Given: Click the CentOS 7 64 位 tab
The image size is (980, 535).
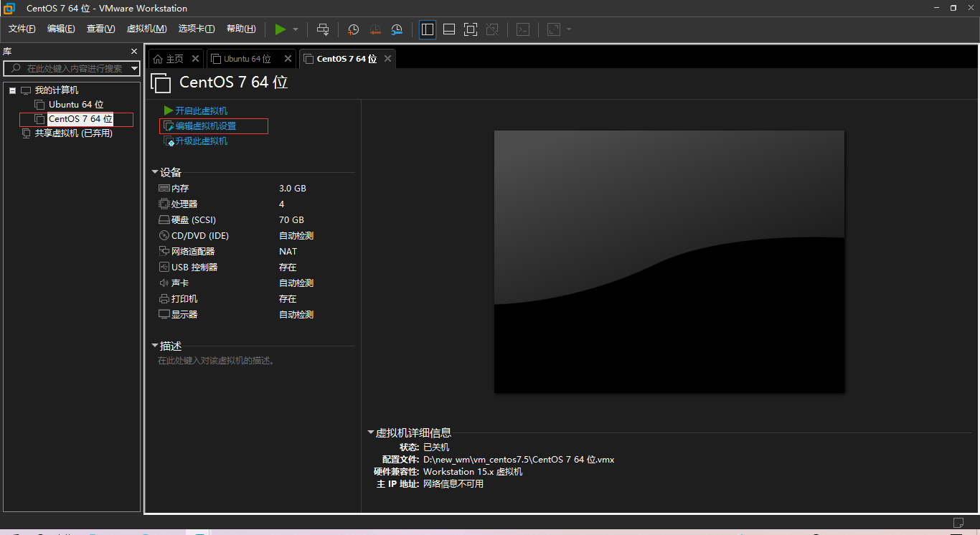Looking at the screenshot, I should [347, 59].
